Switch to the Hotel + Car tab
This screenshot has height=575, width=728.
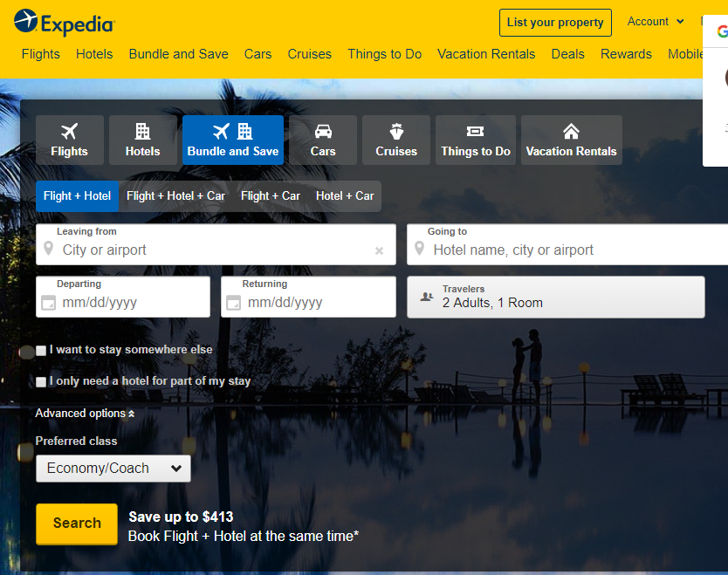click(x=345, y=196)
